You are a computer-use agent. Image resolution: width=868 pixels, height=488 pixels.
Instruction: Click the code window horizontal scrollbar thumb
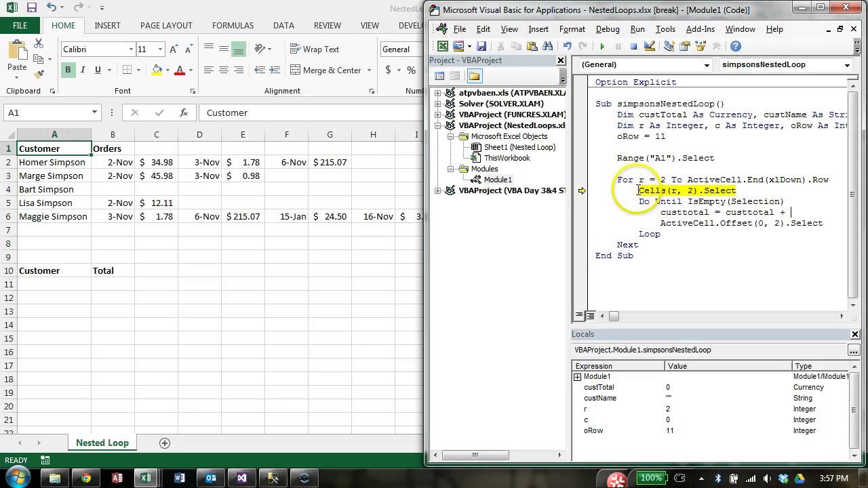pos(614,316)
